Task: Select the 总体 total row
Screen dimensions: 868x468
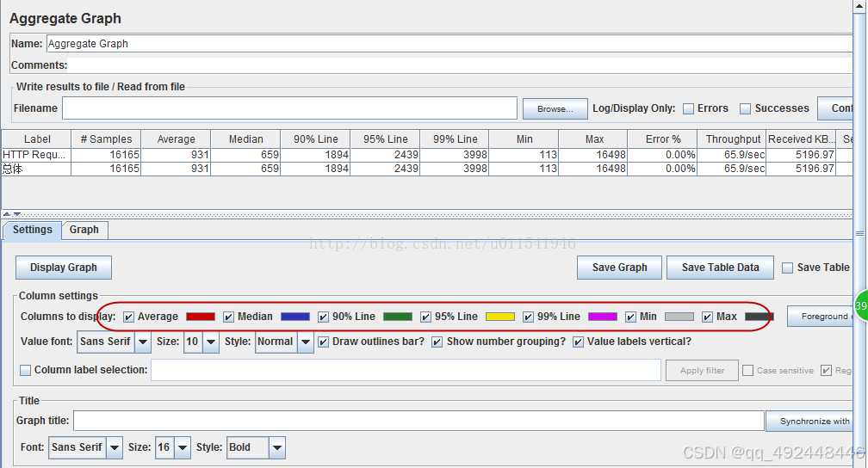Action: pos(426,169)
